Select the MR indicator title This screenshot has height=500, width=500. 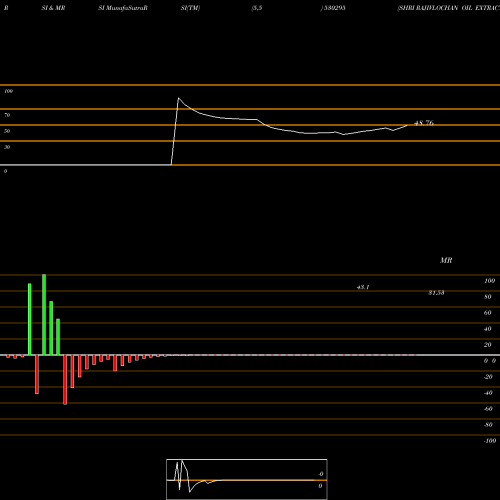(x=446, y=260)
